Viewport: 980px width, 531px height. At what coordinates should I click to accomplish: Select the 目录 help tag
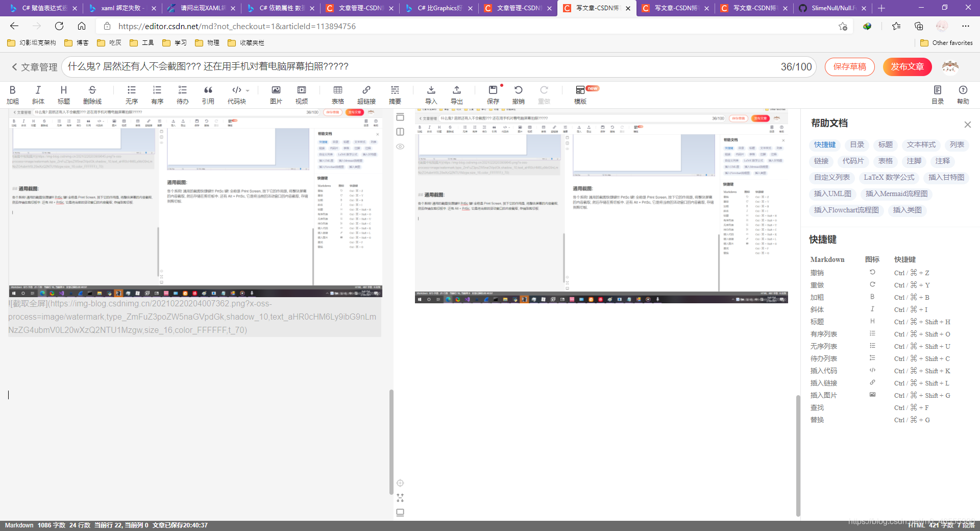pyautogui.click(x=857, y=145)
